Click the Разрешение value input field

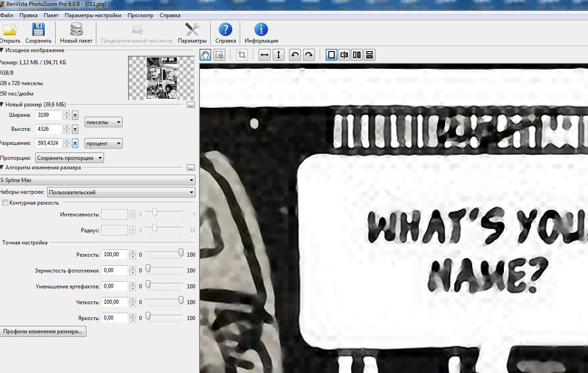(x=48, y=143)
